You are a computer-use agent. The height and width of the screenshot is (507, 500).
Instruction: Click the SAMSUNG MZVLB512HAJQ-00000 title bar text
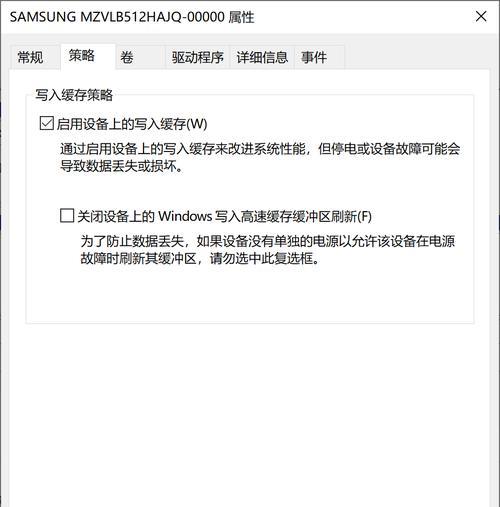pyautogui.click(x=117, y=17)
